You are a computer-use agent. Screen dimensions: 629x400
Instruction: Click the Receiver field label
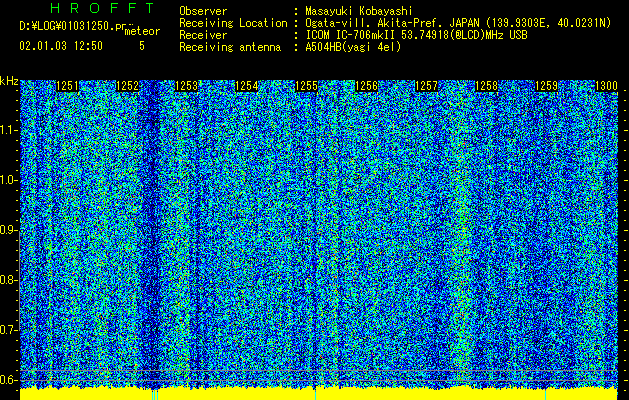(x=203, y=35)
